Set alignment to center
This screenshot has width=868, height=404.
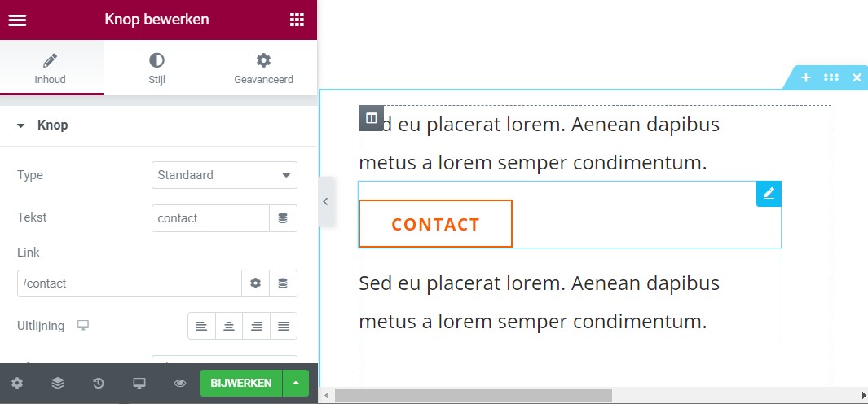(x=229, y=326)
